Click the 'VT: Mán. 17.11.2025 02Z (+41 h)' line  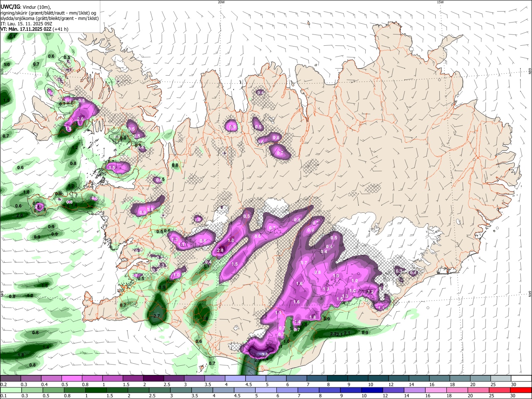(34, 29)
